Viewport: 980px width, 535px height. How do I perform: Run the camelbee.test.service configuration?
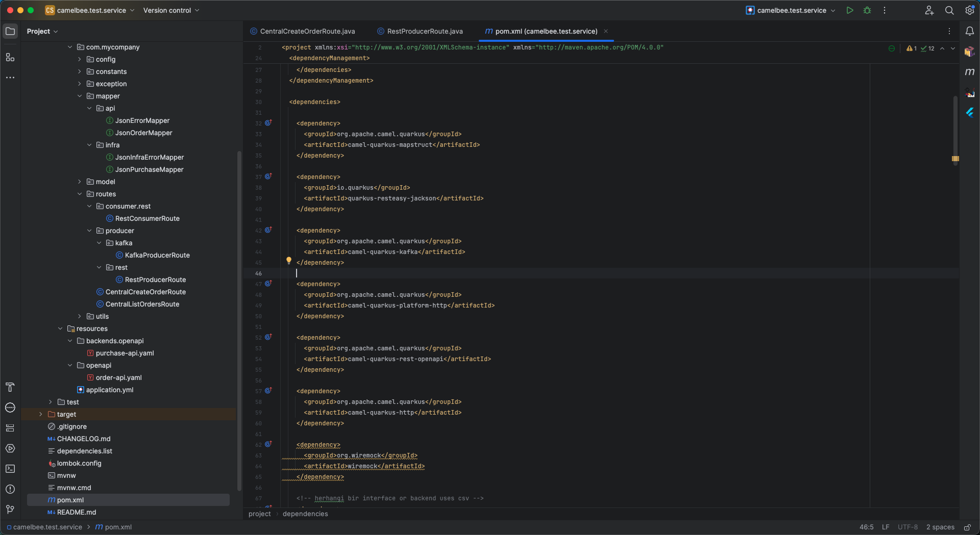[x=849, y=10]
